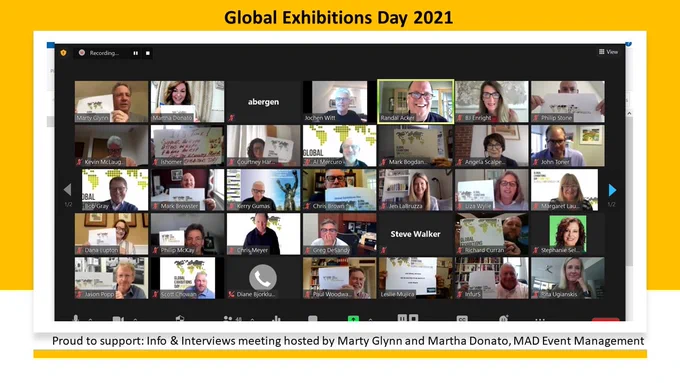Click 'Recording...' status text

104,53
